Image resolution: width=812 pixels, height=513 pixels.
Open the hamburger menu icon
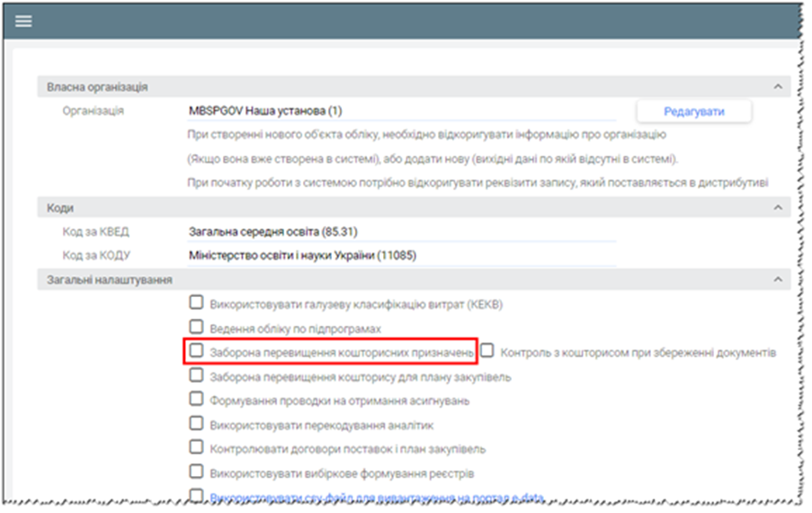[23, 21]
